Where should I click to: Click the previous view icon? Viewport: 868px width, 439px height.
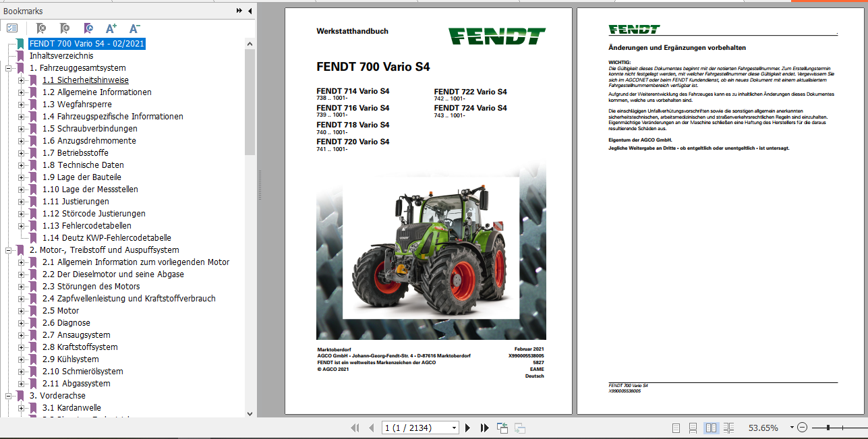point(502,428)
